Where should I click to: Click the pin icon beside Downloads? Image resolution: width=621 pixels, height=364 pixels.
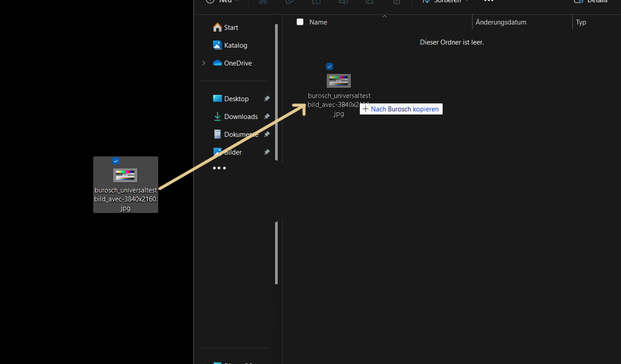[x=267, y=117]
